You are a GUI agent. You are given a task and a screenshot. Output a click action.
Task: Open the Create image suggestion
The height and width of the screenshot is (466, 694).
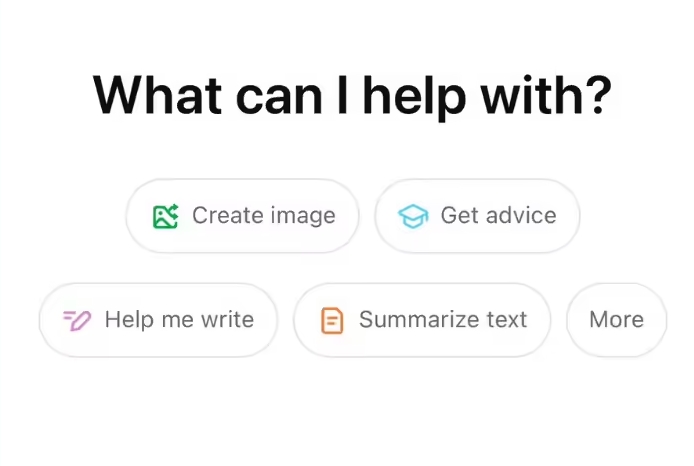click(242, 216)
